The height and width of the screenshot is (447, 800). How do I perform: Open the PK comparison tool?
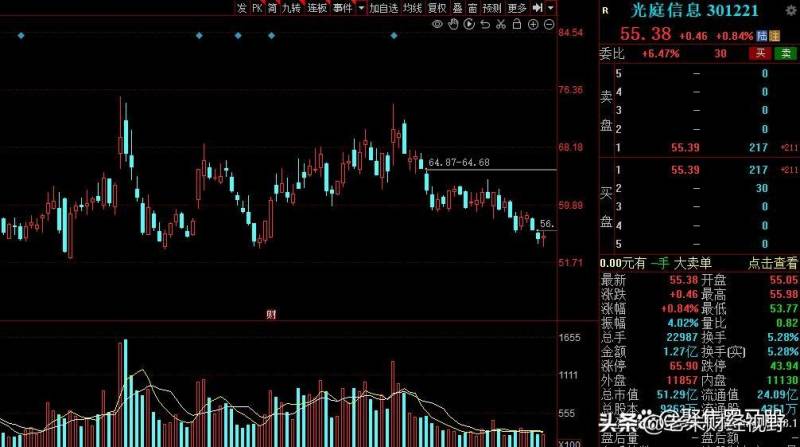coord(257,8)
